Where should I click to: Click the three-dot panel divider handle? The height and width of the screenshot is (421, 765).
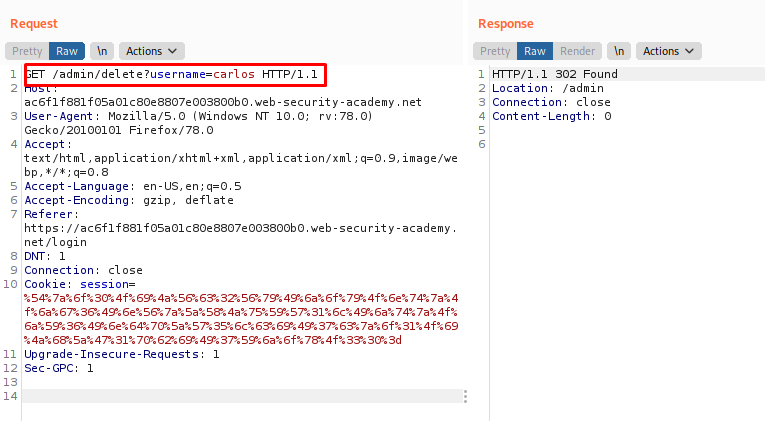[464, 397]
